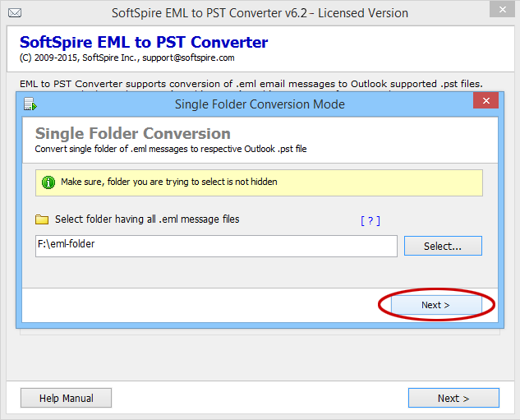Click the circled Next > button in dialog
Image resolution: width=520 pixels, height=420 pixels.
click(x=435, y=305)
